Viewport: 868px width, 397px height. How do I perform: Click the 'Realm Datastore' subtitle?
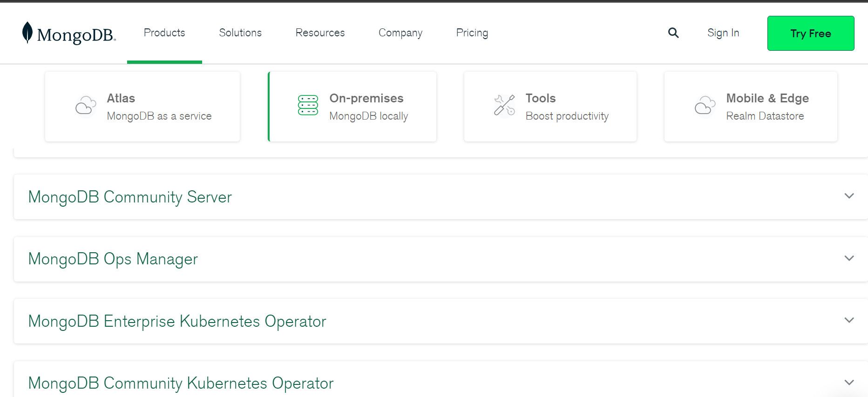coord(765,116)
